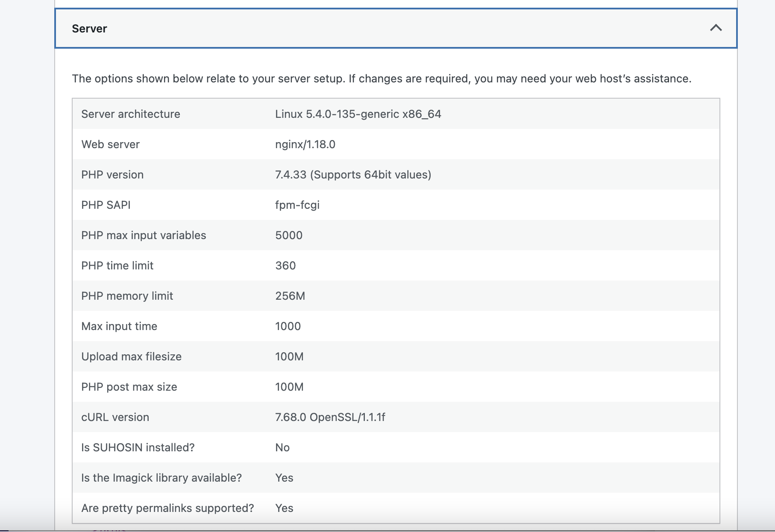Image resolution: width=775 pixels, height=532 pixels.
Task: Select the PHP memory limit label
Action: coord(127,296)
